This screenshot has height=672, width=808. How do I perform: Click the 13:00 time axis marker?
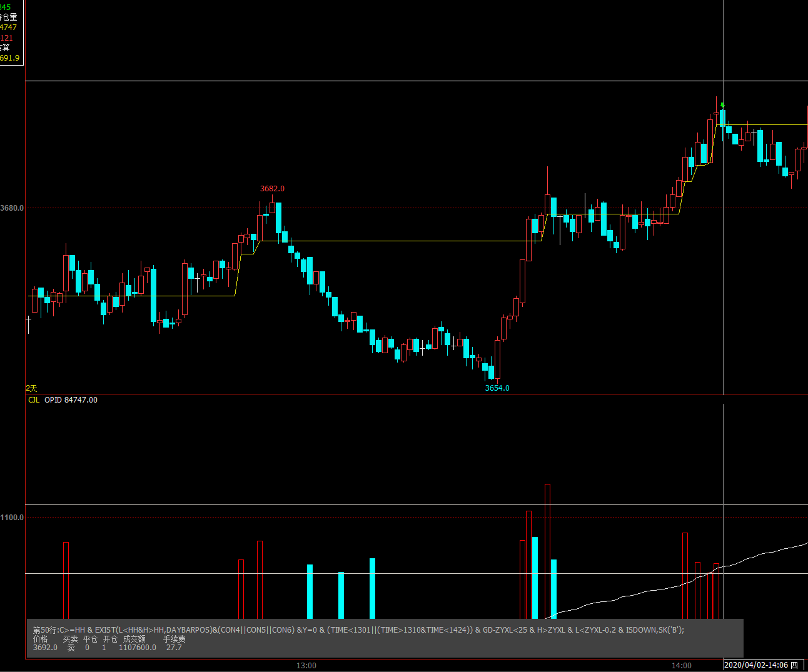pyautogui.click(x=306, y=666)
